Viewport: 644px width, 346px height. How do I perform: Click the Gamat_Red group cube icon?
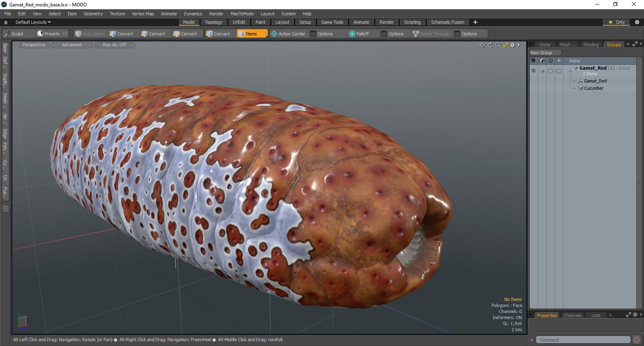click(576, 68)
